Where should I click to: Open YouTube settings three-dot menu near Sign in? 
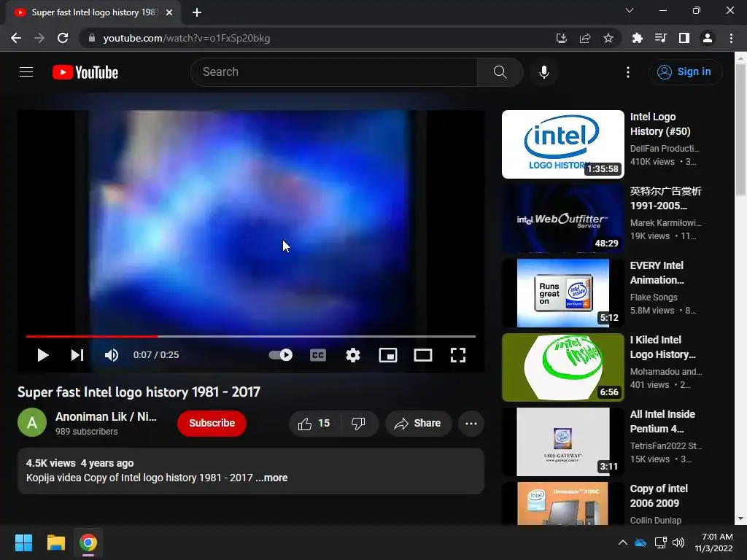coord(627,72)
